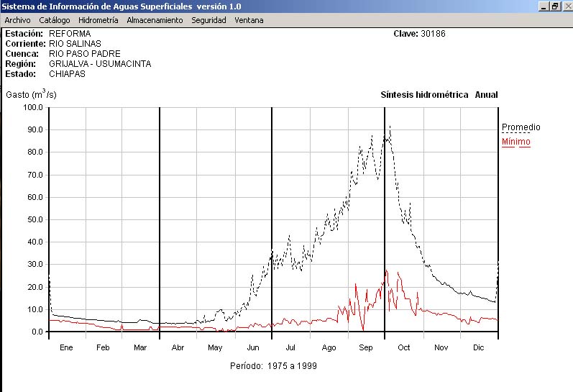Open the Hidrometría menu
Image resolution: width=573 pixels, height=392 pixels.
pos(98,20)
